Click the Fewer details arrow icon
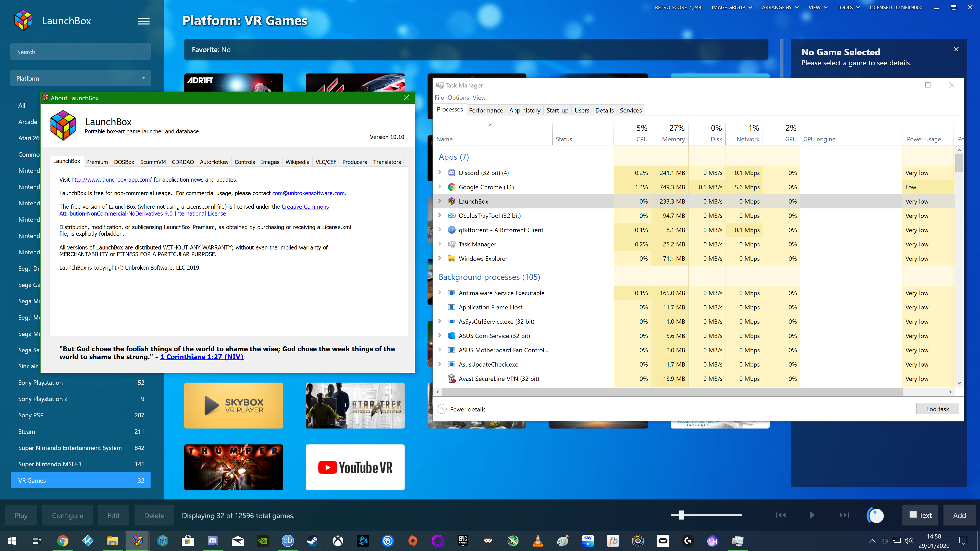The width and height of the screenshot is (980, 551). tap(442, 409)
